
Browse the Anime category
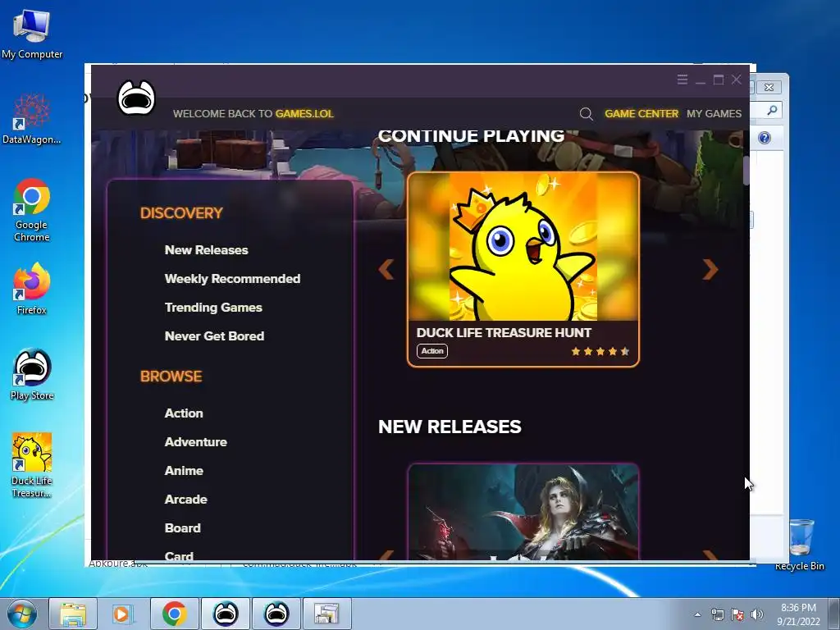(184, 470)
